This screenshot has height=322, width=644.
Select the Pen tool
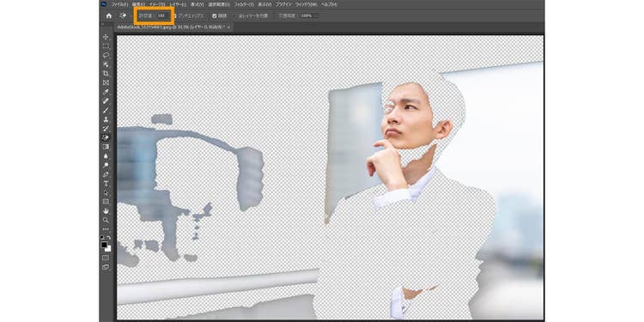[x=106, y=174]
